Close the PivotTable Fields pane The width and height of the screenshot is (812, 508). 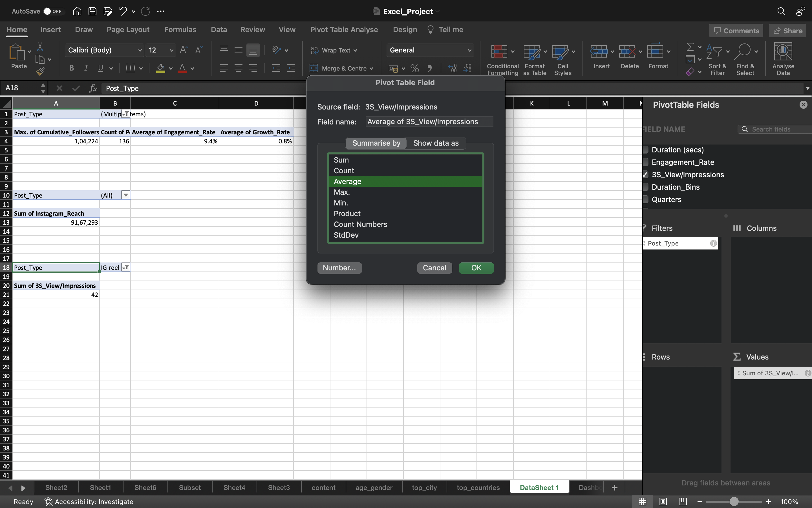(x=803, y=105)
